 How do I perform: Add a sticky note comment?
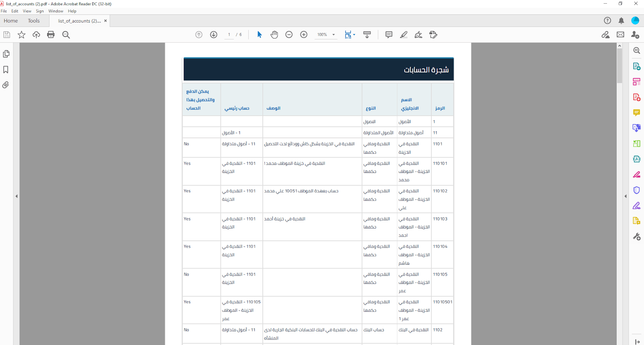[389, 35]
